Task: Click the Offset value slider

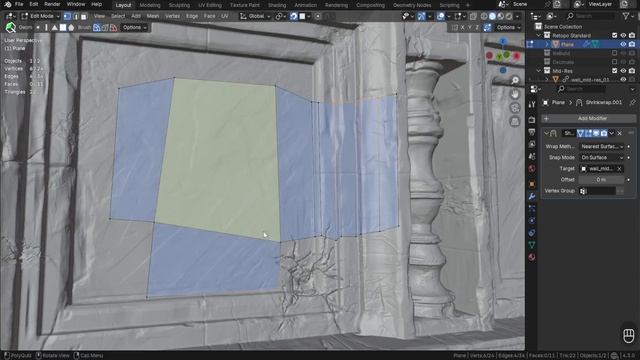Action: tap(602, 180)
